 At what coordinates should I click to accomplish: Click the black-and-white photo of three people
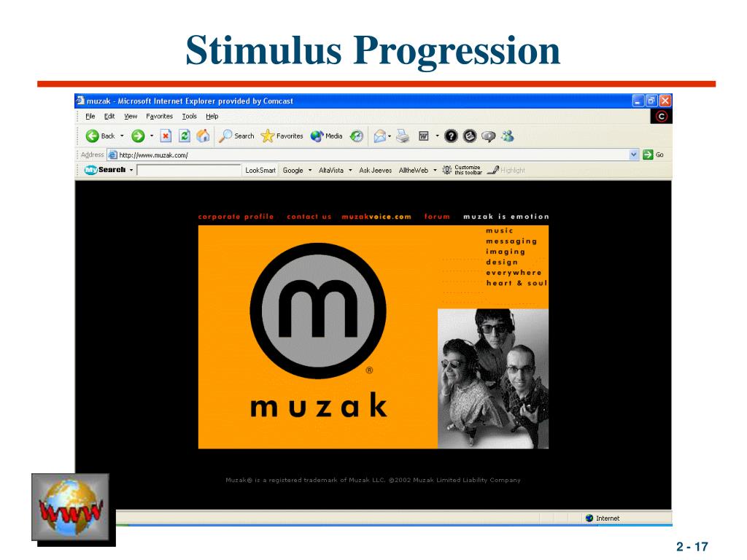point(493,378)
